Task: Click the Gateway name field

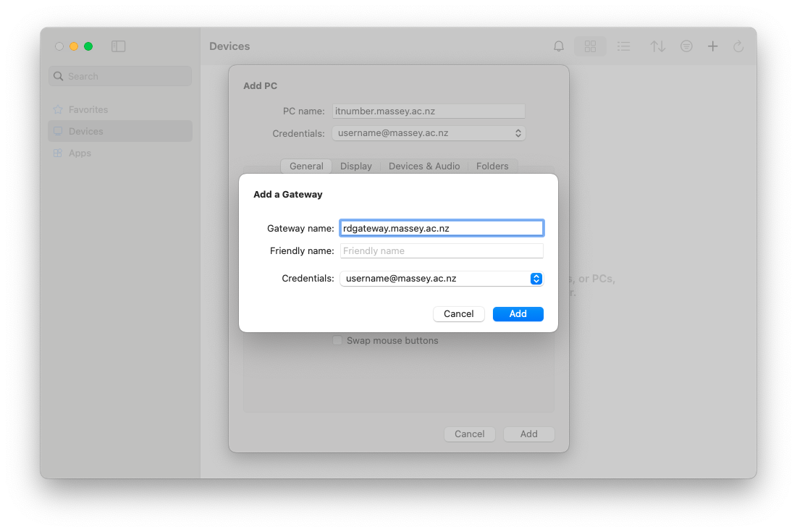Action: [442, 228]
